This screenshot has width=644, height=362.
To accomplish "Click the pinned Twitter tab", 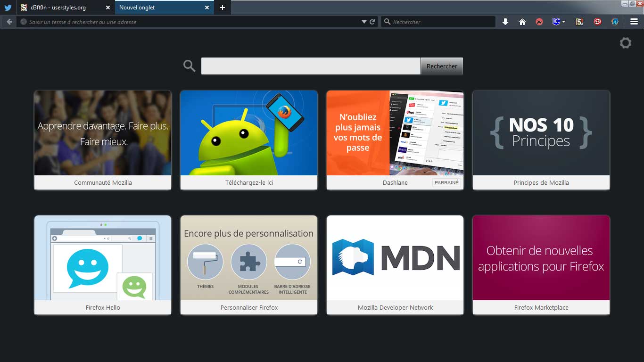I will click(8, 8).
